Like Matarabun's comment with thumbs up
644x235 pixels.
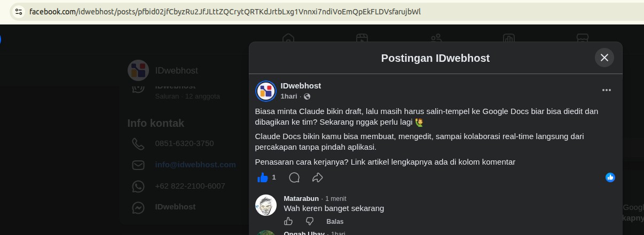tap(288, 221)
